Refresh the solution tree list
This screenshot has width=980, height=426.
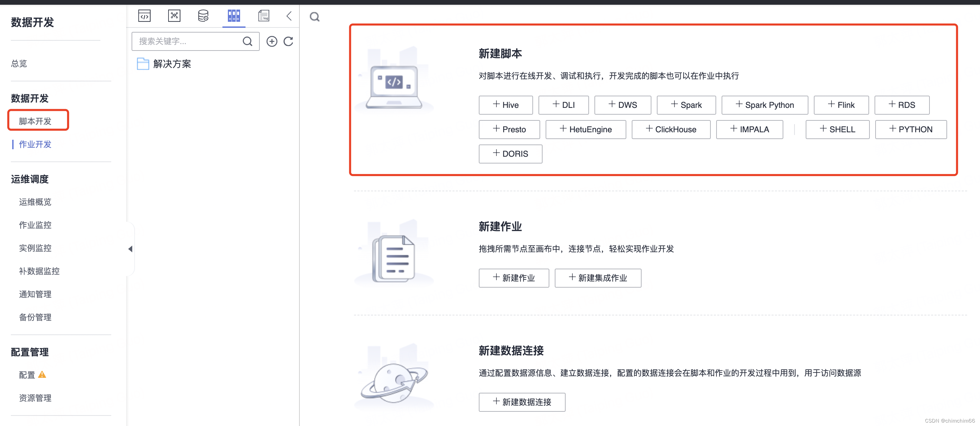(x=288, y=41)
